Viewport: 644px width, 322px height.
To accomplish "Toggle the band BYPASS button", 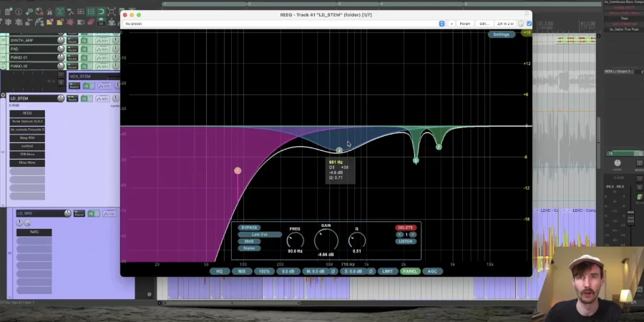I will point(249,228).
